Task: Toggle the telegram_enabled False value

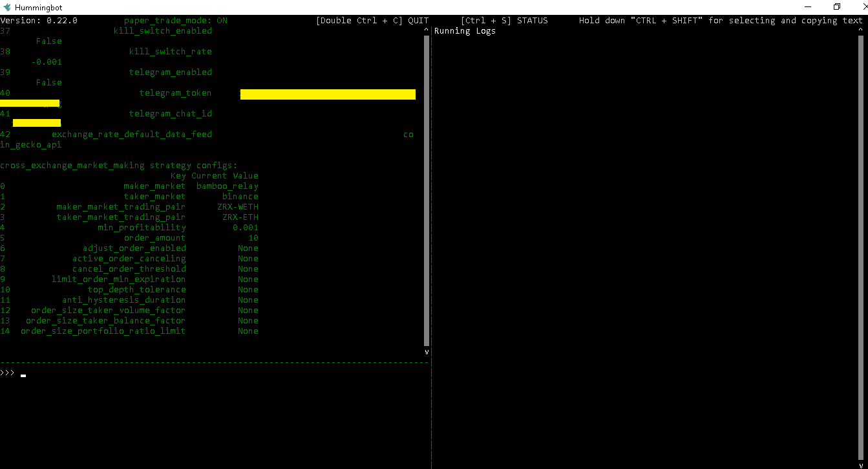Action: (x=48, y=82)
